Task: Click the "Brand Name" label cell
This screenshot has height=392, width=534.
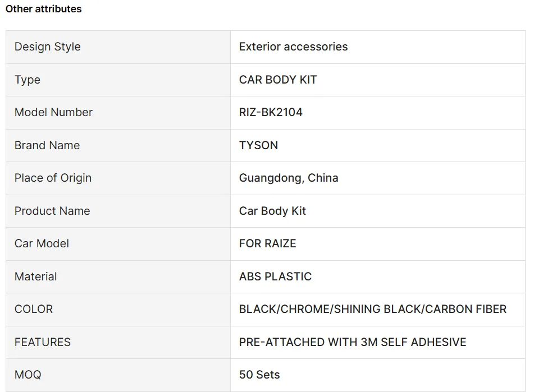Action: point(47,145)
